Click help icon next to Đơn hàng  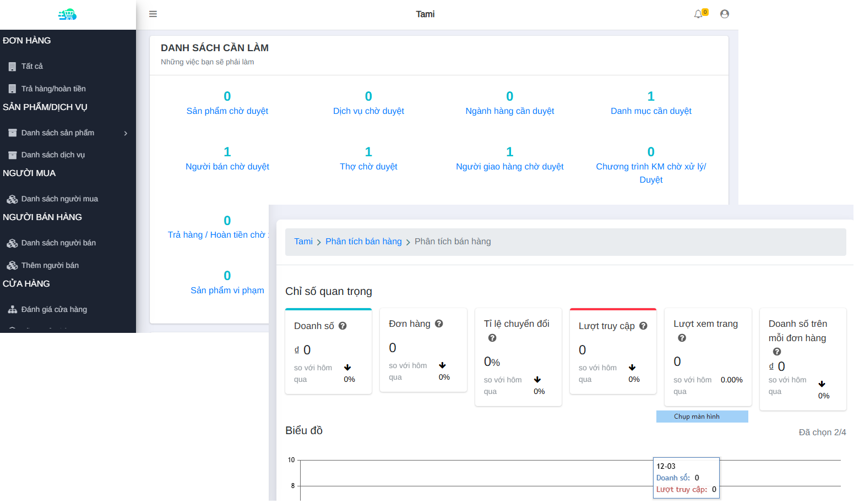(439, 324)
